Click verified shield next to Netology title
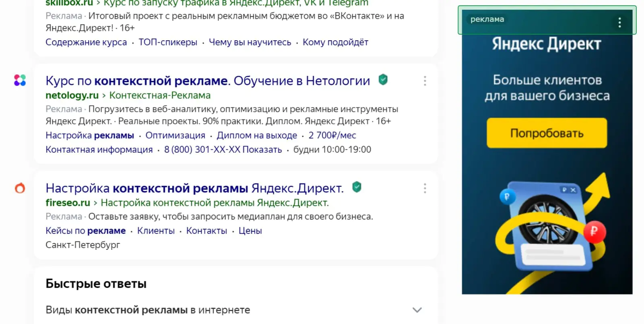This screenshot has height=324, width=644. tap(383, 80)
